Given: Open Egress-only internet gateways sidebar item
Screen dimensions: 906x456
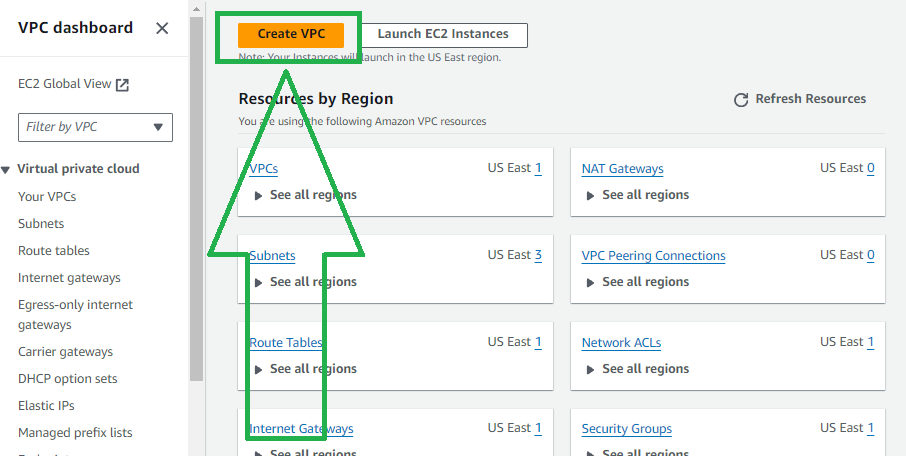Looking at the screenshot, I should [75, 314].
